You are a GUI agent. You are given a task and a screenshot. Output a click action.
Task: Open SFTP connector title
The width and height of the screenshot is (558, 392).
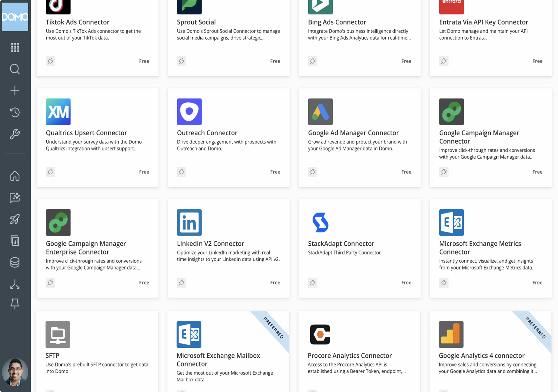click(x=53, y=356)
